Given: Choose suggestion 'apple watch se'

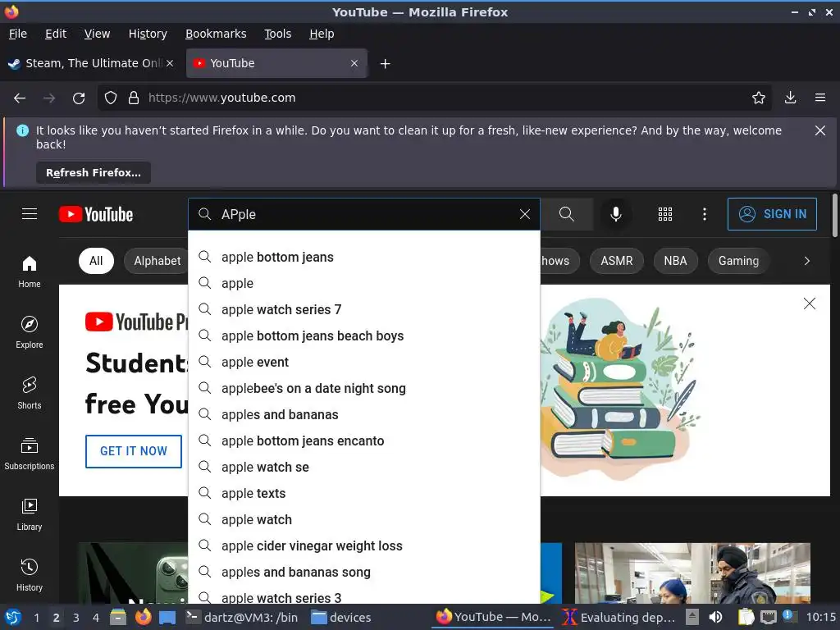Looking at the screenshot, I should pyautogui.click(x=364, y=467).
